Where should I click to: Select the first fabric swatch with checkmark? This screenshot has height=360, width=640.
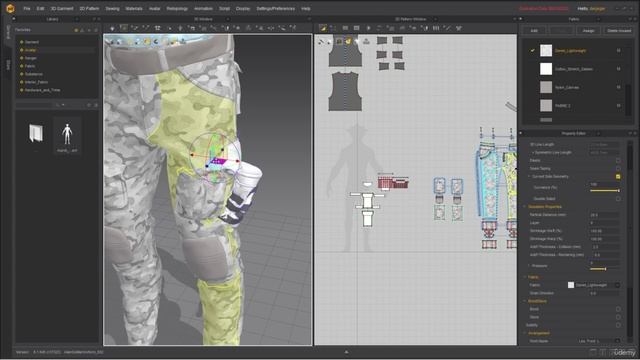[546, 51]
